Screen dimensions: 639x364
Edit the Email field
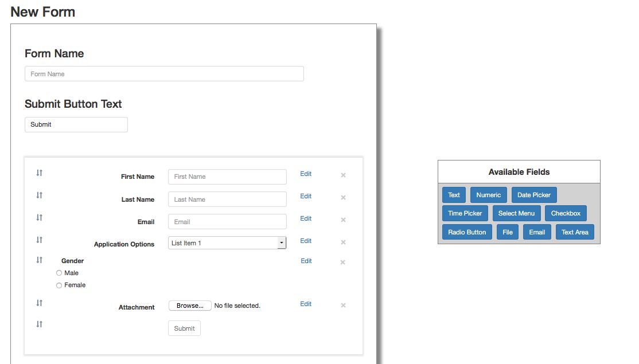point(306,218)
